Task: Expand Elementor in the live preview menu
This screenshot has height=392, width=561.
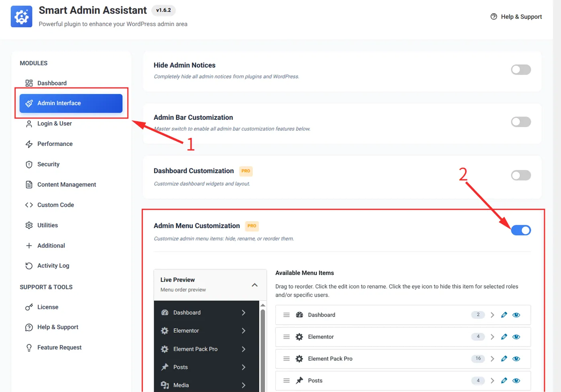Action: [244, 331]
